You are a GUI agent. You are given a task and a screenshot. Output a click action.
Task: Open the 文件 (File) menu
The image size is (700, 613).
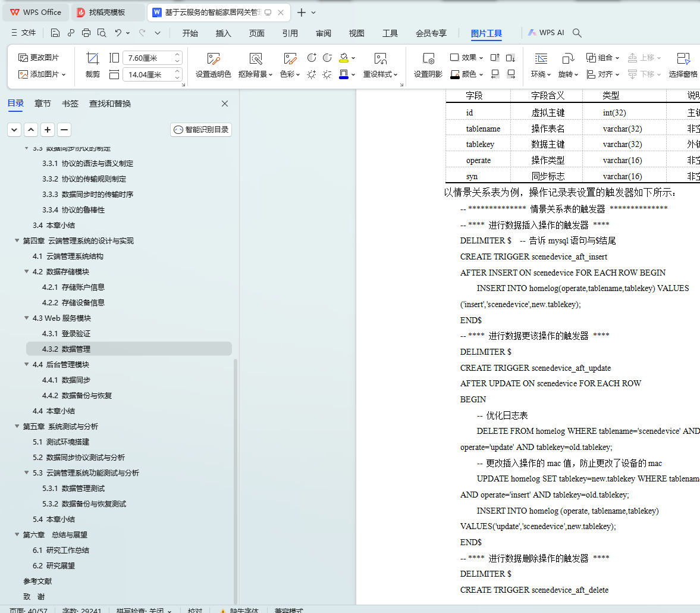coord(24,33)
